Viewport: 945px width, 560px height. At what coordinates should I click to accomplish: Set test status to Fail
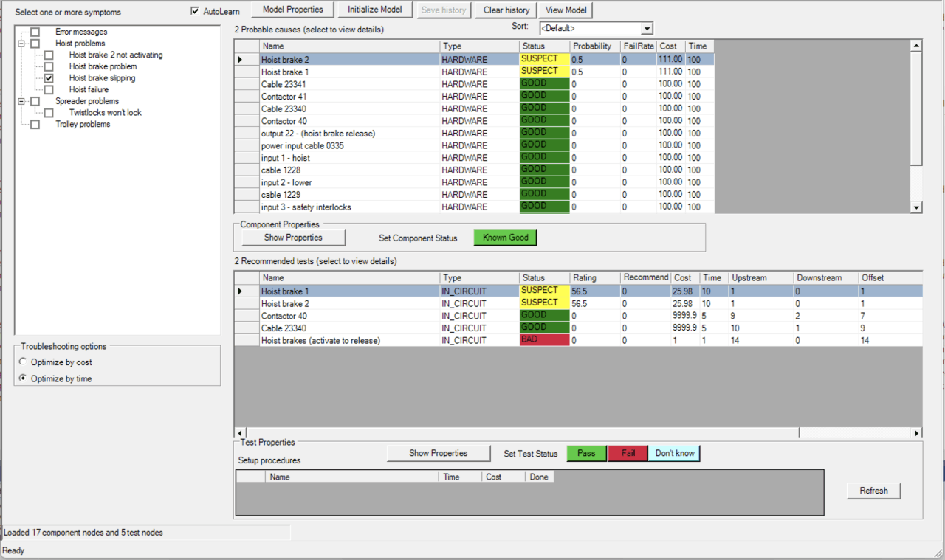[628, 453]
